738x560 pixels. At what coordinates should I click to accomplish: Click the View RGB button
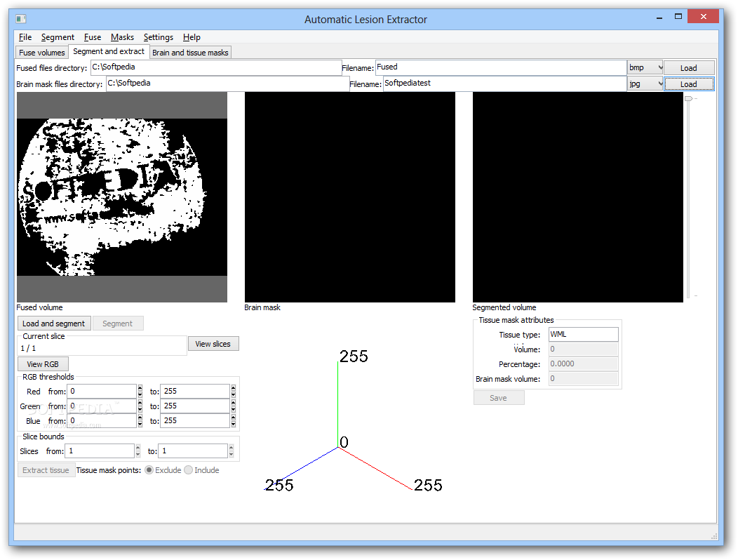43,364
